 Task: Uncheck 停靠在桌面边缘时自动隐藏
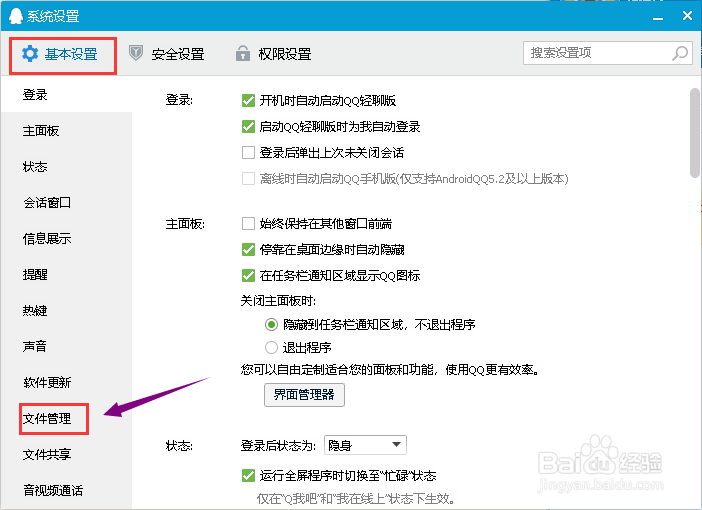pyautogui.click(x=248, y=249)
